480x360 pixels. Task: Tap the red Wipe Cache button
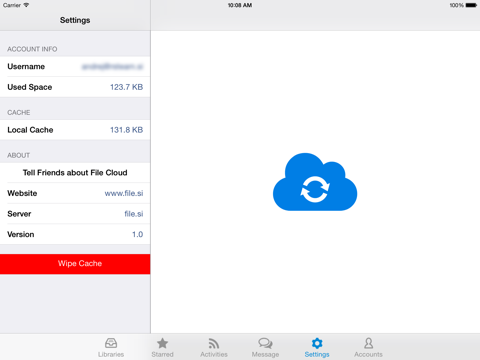pos(75,264)
